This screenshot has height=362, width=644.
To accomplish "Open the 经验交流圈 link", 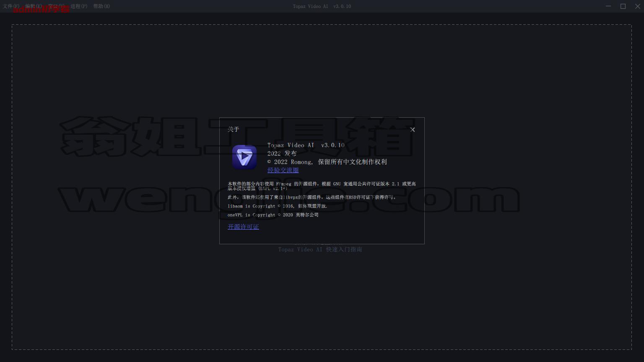I will click(x=283, y=170).
